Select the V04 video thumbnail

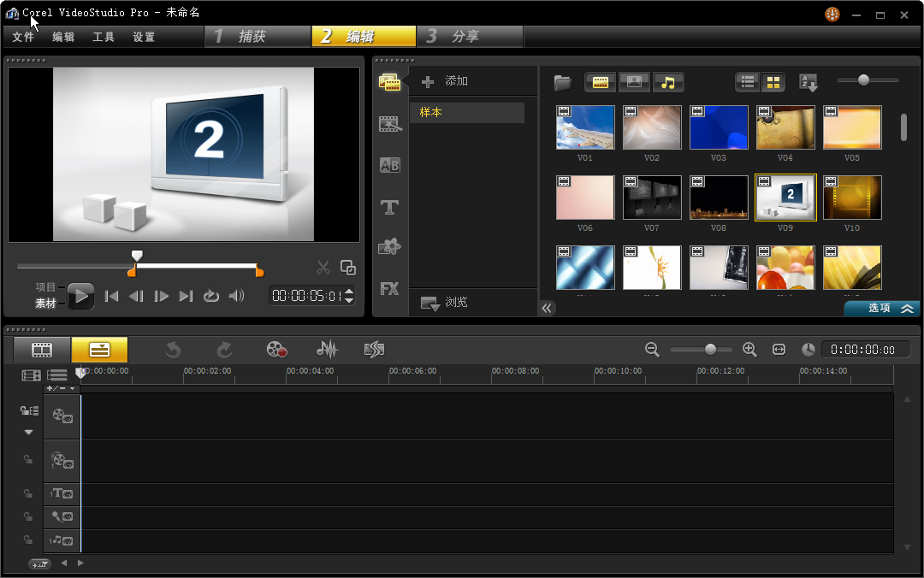click(x=785, y=127)
